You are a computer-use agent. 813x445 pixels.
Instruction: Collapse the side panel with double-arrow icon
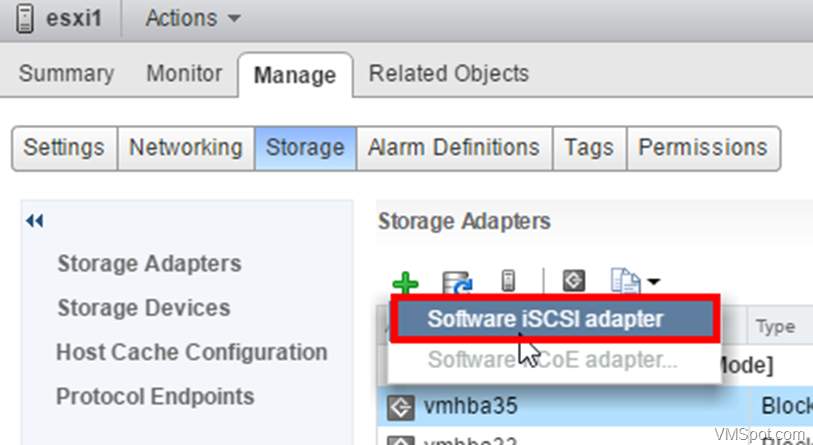[35, 221]
